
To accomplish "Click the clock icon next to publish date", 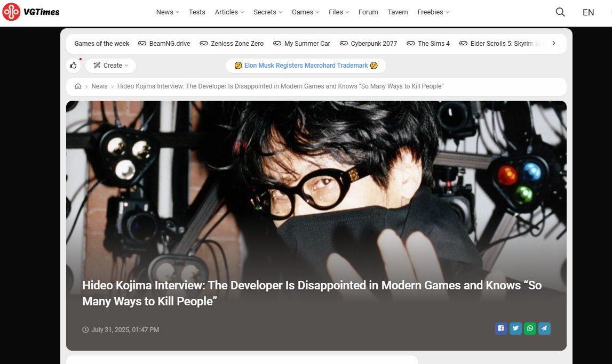I will [85, 330].
